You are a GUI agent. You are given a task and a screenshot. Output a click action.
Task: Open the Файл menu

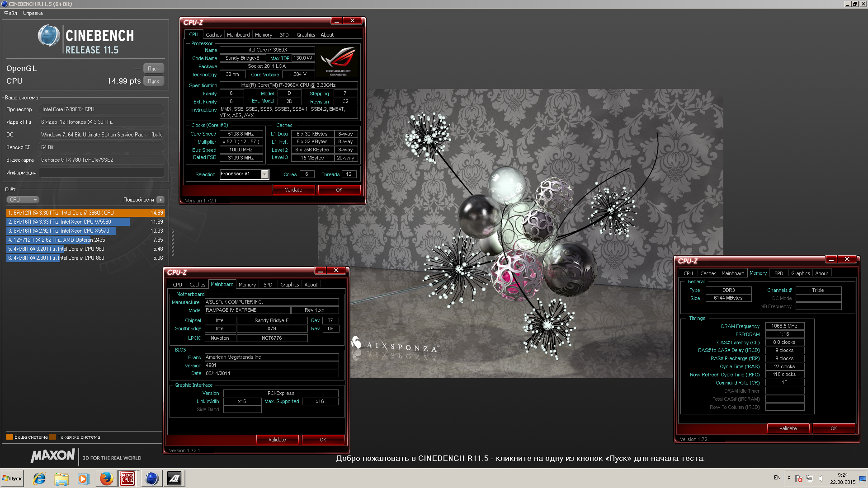10,13
